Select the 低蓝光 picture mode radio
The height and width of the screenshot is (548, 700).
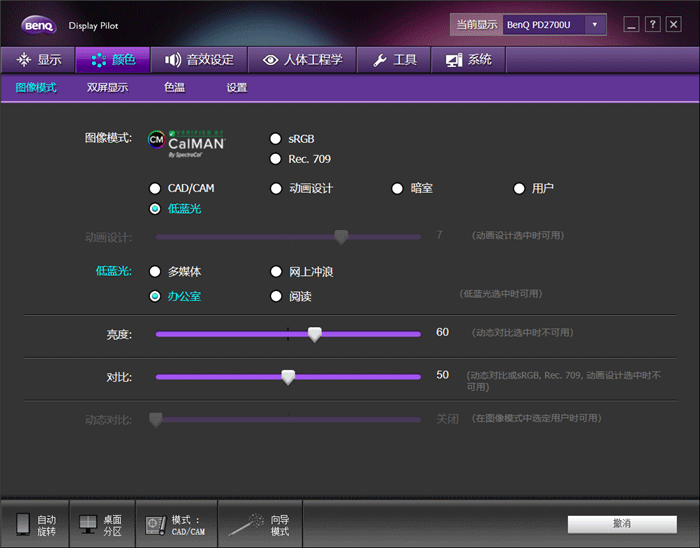155,209
